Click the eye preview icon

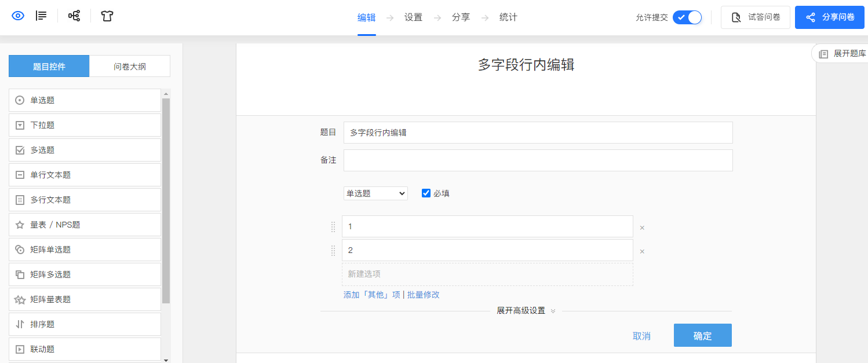(x=18, y=16)
